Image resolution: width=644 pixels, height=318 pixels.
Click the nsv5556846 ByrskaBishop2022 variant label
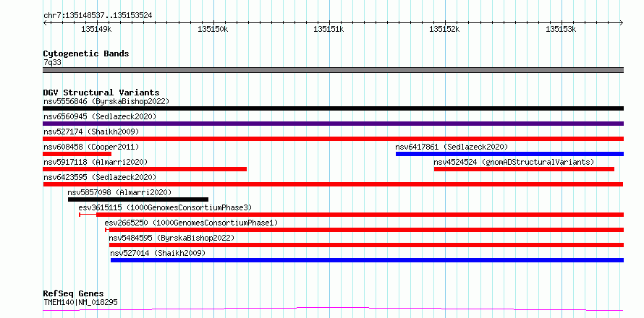(x=106, y=101)
